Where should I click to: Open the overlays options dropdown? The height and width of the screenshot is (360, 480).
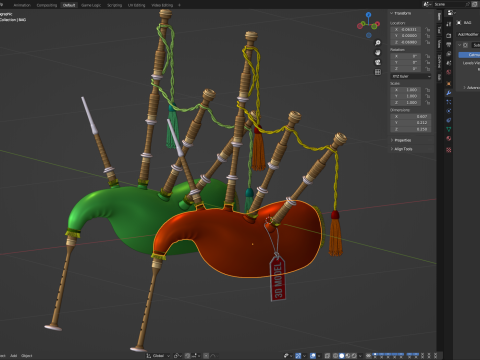pos(319,356)
